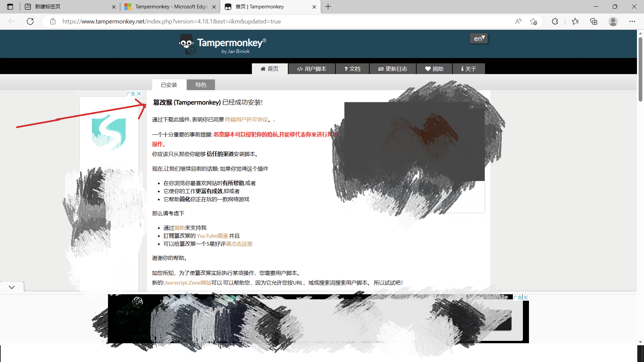The width and height of the screenshot is (644, 362).
Task: Click the 篡改猴 已经成功安装 heading
Action: [208, 103]
